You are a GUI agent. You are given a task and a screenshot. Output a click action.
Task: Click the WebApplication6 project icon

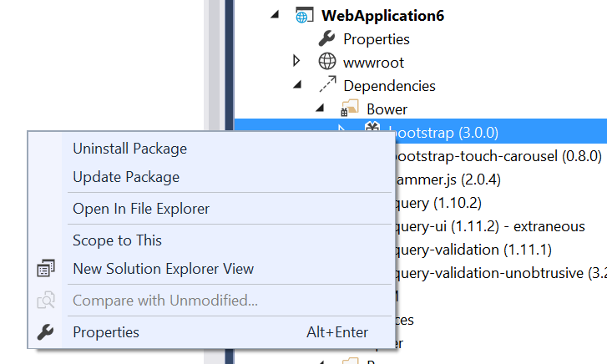(304, 16)
